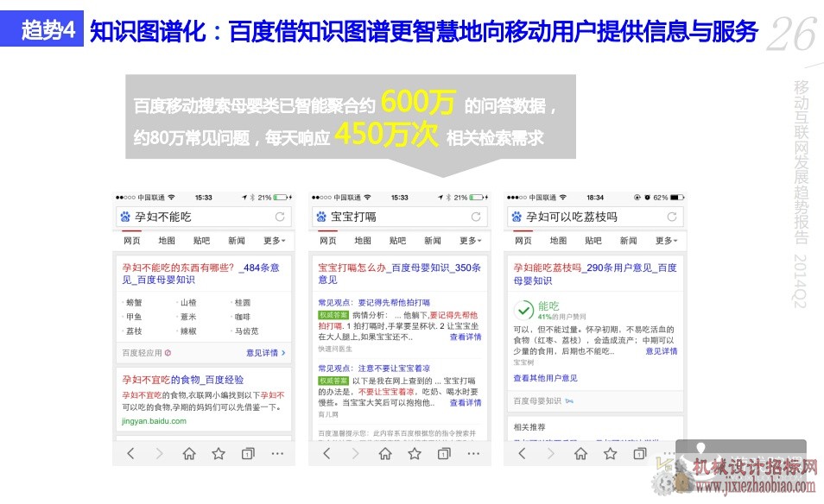Open 查看其他用户意见 link
This screenshot has width=824, height=504.
tap(546, 378)
